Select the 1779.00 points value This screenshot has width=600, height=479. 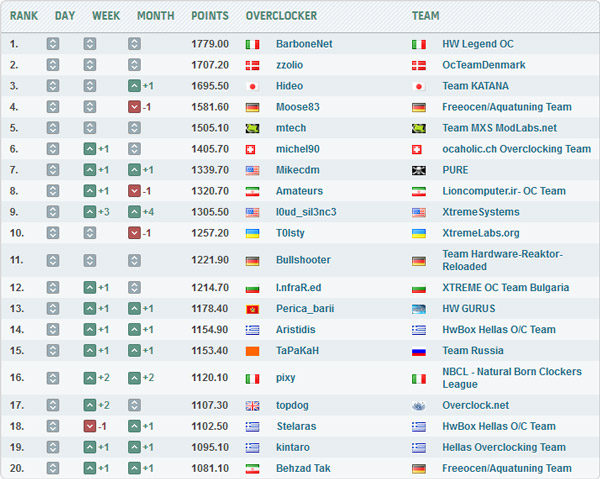pos(210,44)
